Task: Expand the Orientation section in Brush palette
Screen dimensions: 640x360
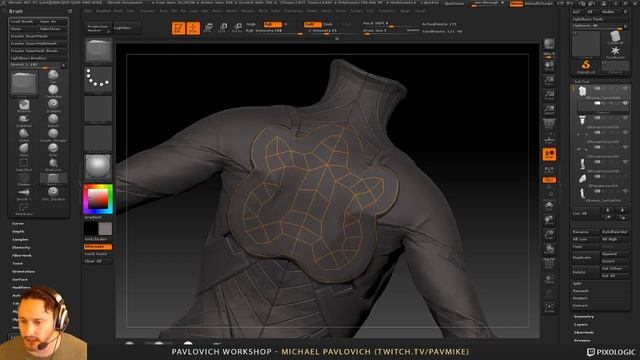Action: [23, 271]
